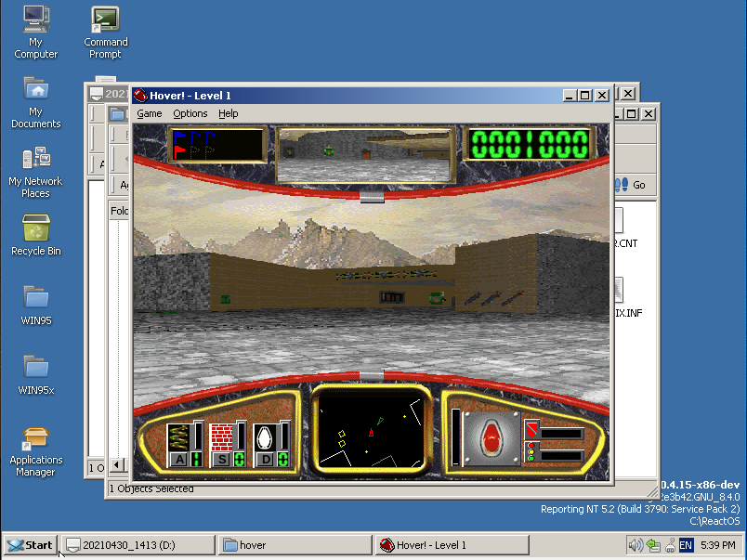Maximize the hover explorer window behind
This screenshot has width=747, height=560.
click(632, 114)
